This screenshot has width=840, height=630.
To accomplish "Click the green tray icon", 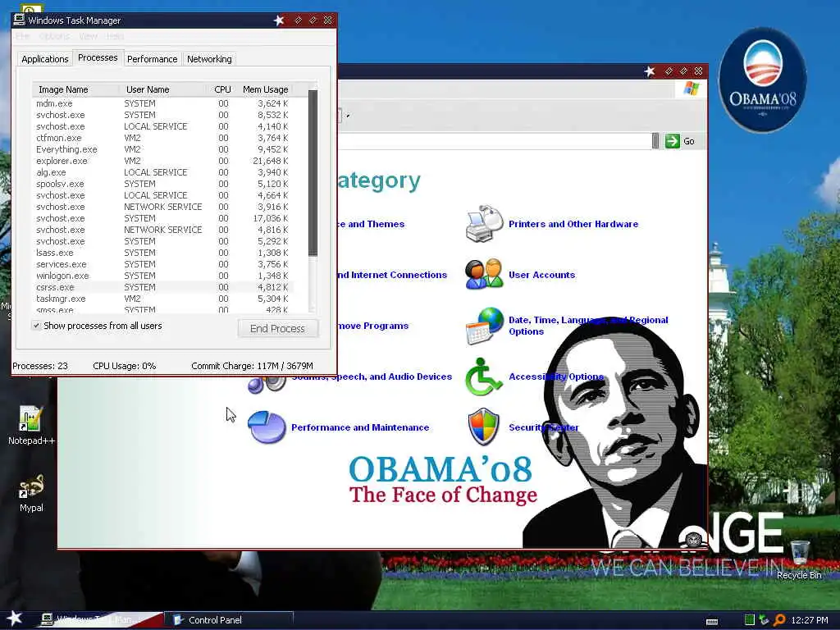I will click(x=750, y=620).
